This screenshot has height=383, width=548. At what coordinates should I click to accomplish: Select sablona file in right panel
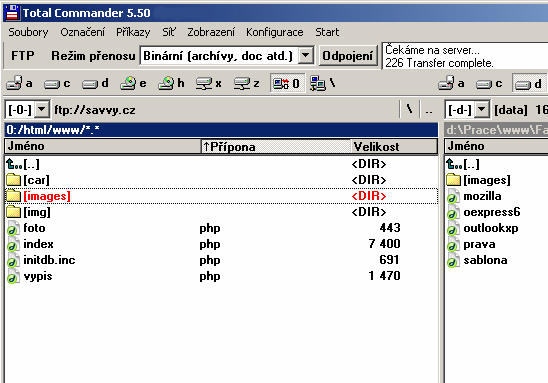point(497,260)
